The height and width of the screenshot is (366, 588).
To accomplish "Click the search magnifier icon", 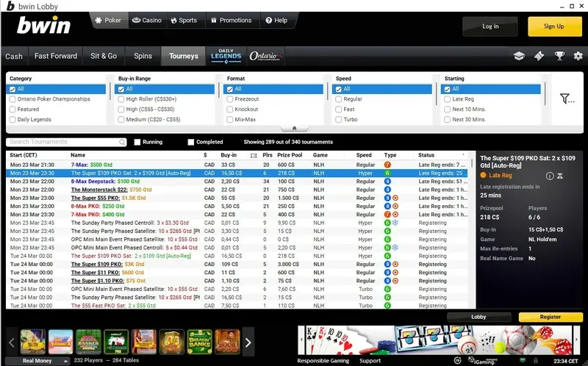I will pyautogui.click(x=122, y=142).
